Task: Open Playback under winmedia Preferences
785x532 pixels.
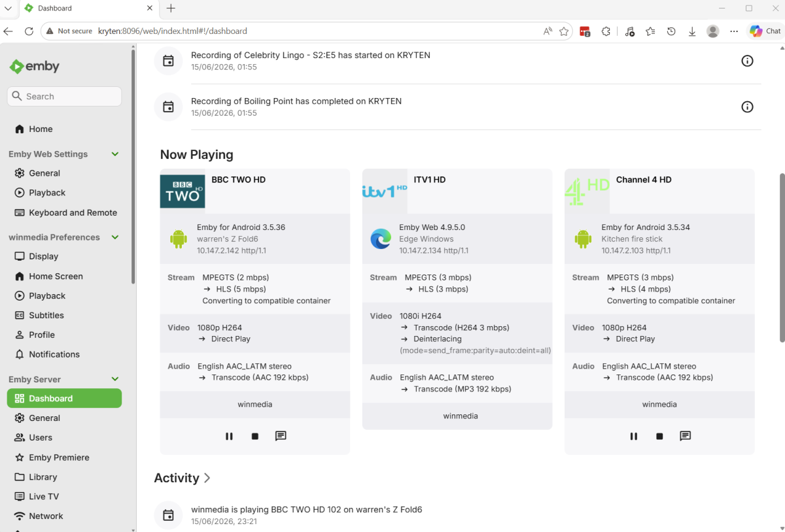Action: click(64, 295)
